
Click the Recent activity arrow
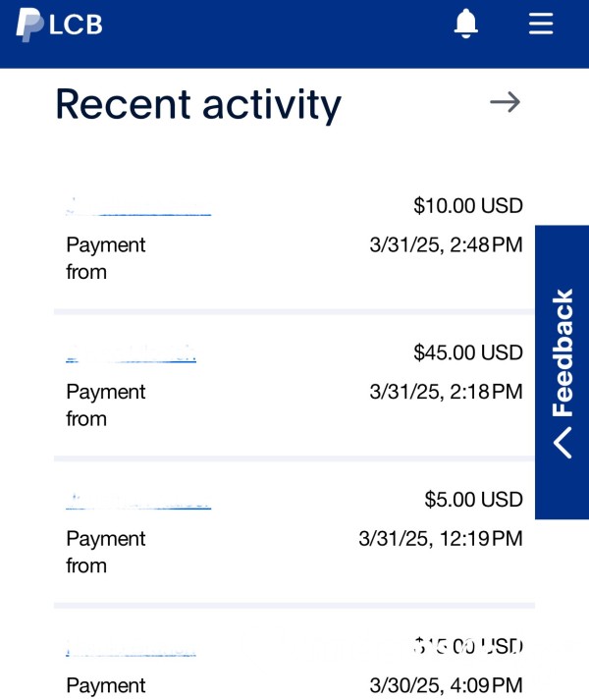[x=505, y=102]
